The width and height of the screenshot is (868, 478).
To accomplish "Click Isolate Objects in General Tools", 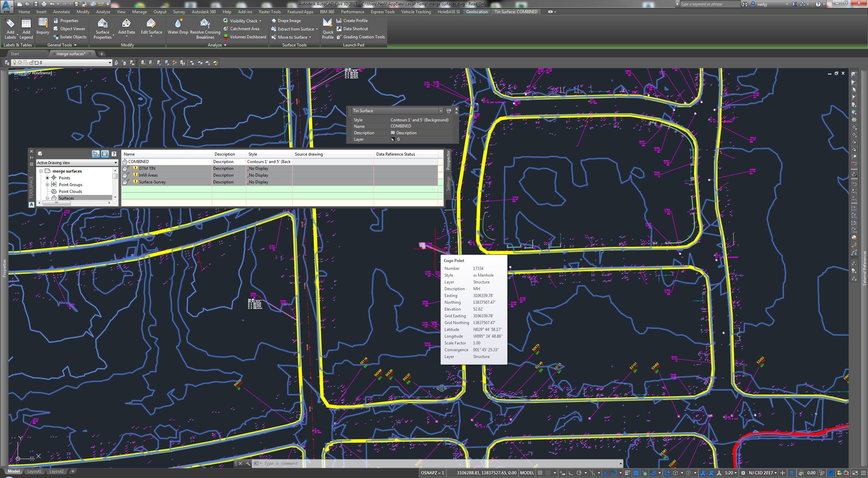I will click(70, 37).
